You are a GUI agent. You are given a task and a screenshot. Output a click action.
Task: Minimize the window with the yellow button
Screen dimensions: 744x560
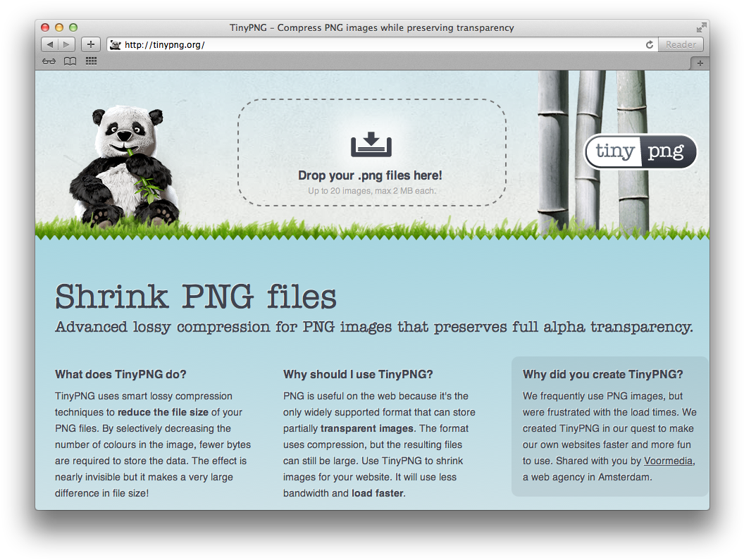58,27
